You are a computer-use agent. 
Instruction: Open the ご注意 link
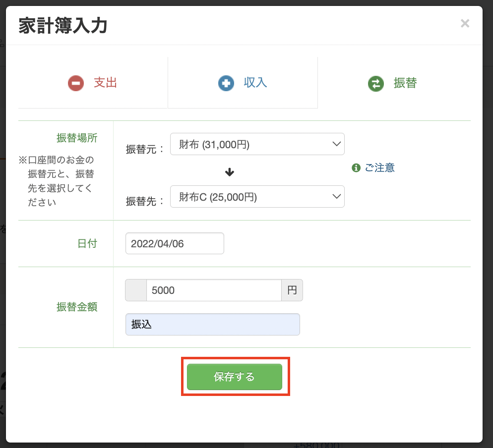(379, 168)
